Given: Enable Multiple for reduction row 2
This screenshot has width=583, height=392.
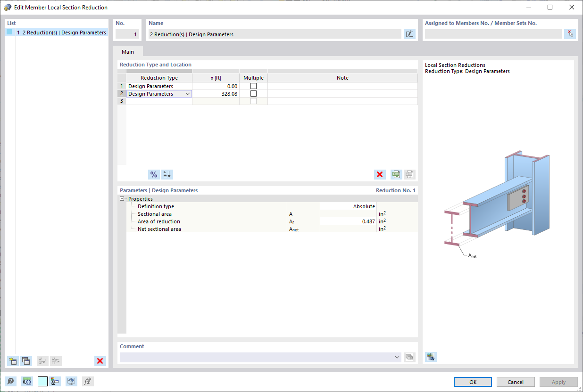Looking at the screenshot, I should 253,93.
